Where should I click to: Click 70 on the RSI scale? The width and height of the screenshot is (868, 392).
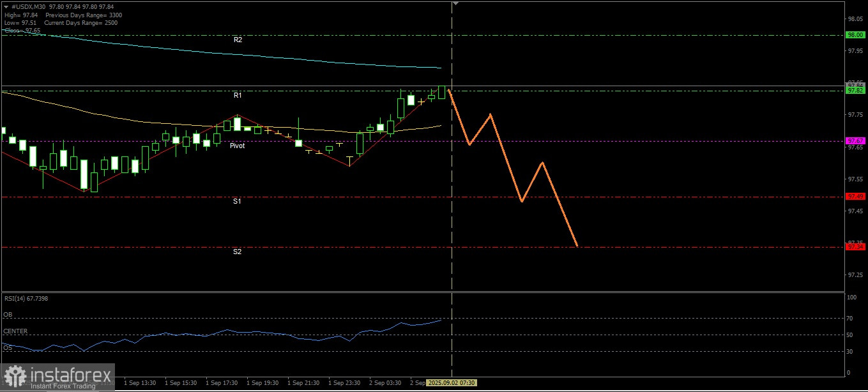[x=850, y=317]
